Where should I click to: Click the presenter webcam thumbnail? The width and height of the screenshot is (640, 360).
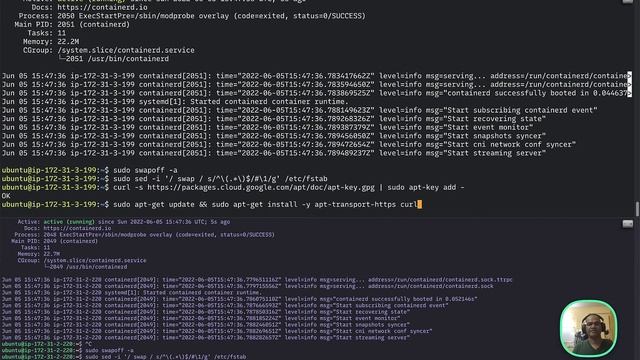[x=588, y=328]
